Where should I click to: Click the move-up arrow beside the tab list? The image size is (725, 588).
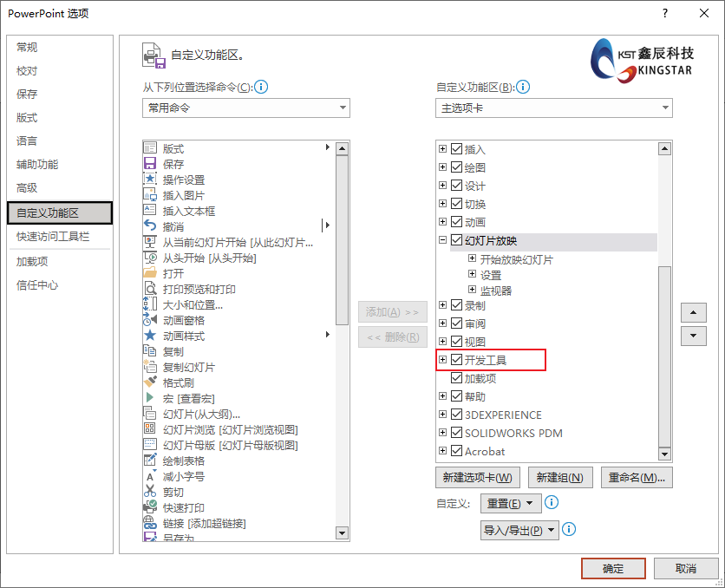(x=694, y=312)
